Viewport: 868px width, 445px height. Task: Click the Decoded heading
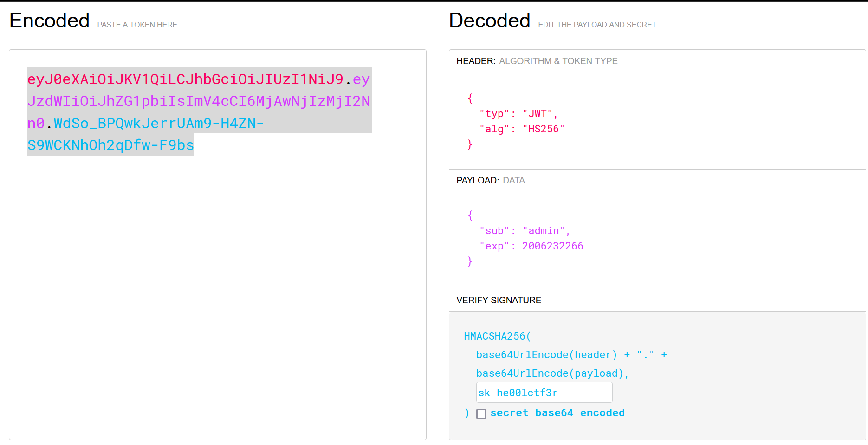(490, 20)
